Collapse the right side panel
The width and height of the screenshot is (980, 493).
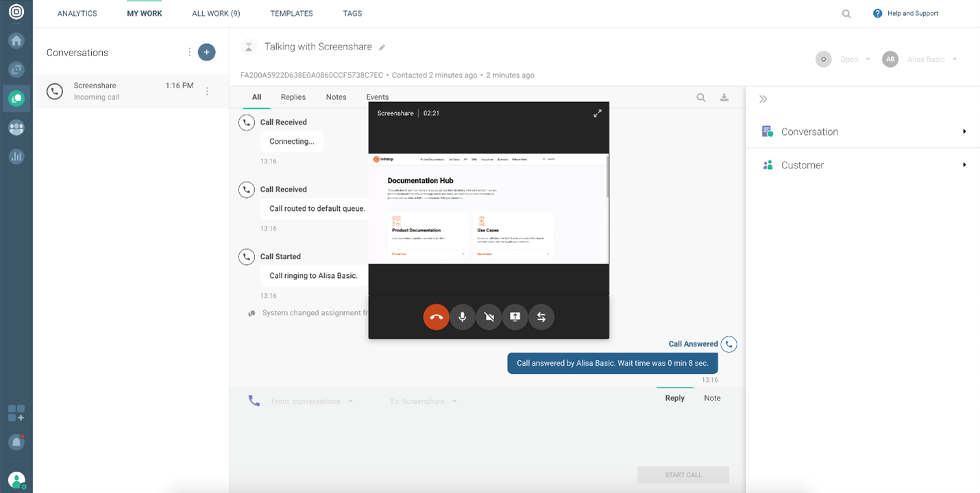point(763,99)
